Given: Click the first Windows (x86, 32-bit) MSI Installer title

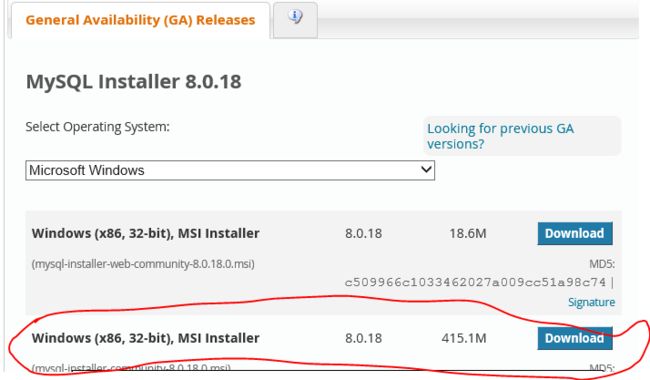Looking at the screenshot, I should (x=146, y=233).
